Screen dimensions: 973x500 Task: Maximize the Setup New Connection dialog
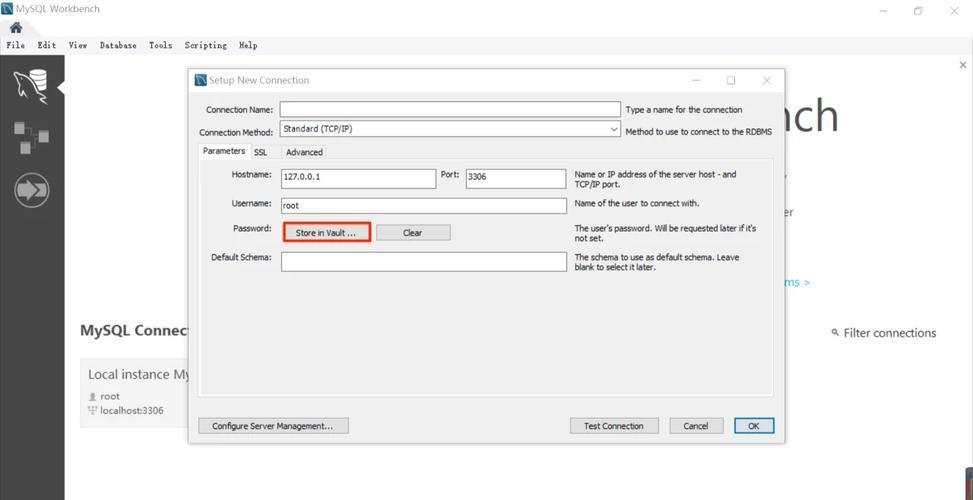coord(731,81)
